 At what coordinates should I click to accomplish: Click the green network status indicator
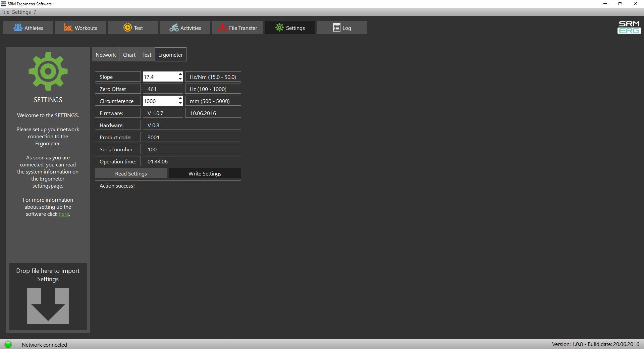pyautogui.click(x=8, y=344)
